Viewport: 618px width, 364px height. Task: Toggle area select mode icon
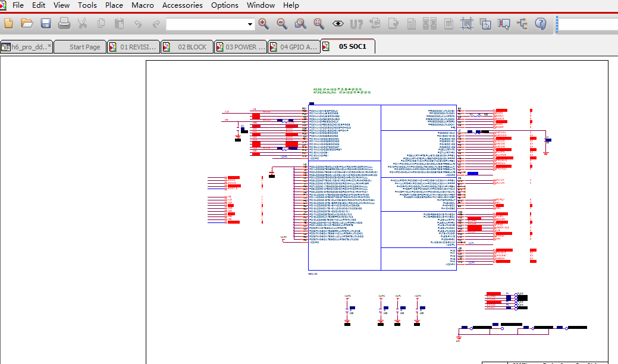click(485, 24)
